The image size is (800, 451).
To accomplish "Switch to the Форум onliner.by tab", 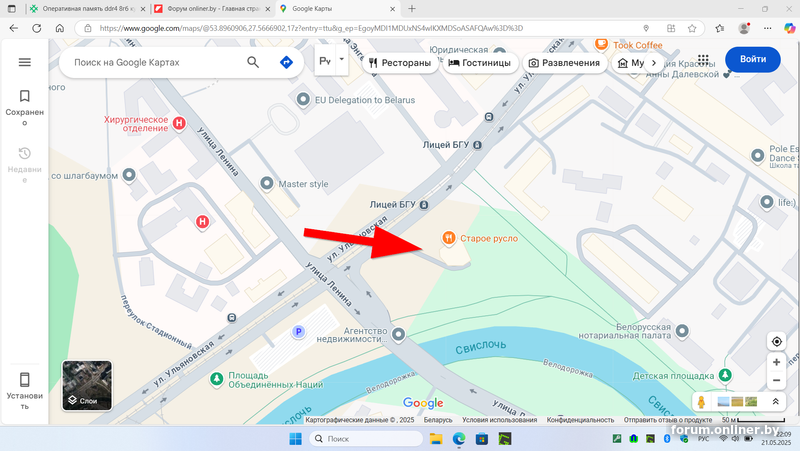I will pyautogui.click(x=212, y=9).
